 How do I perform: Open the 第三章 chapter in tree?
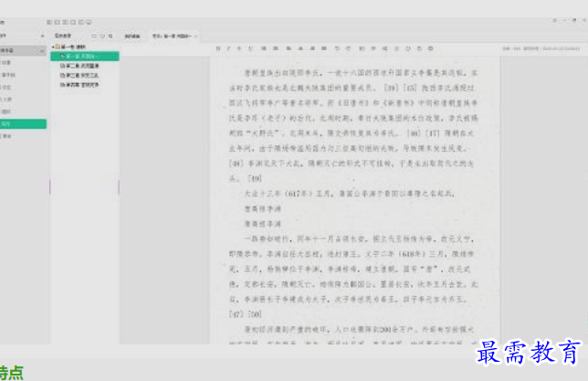79,76
